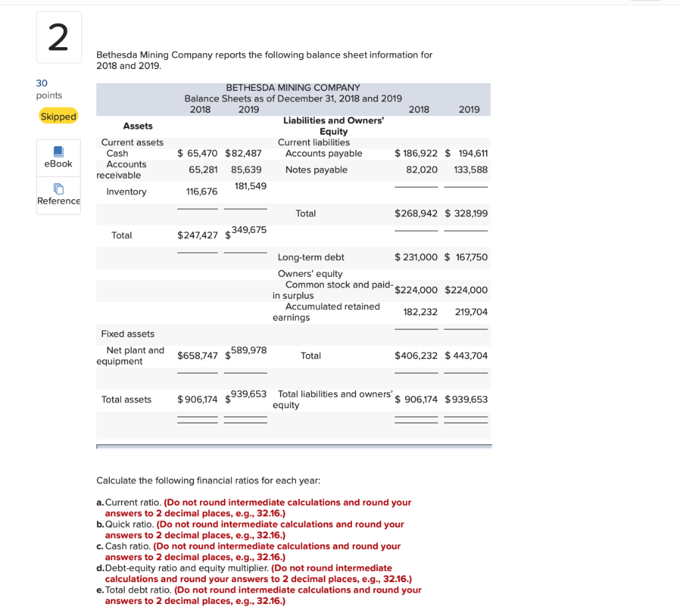Image resolution: width=680 pixels, height=616 pixels.
Task: Click Accounts payable 2019 value 194,611
Action: tap(473, 153)
